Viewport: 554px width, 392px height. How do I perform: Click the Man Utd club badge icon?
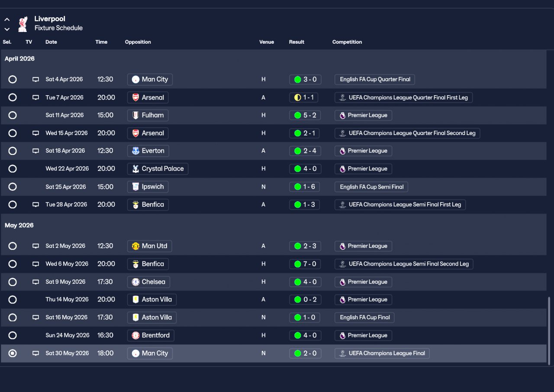click(135, 246)
